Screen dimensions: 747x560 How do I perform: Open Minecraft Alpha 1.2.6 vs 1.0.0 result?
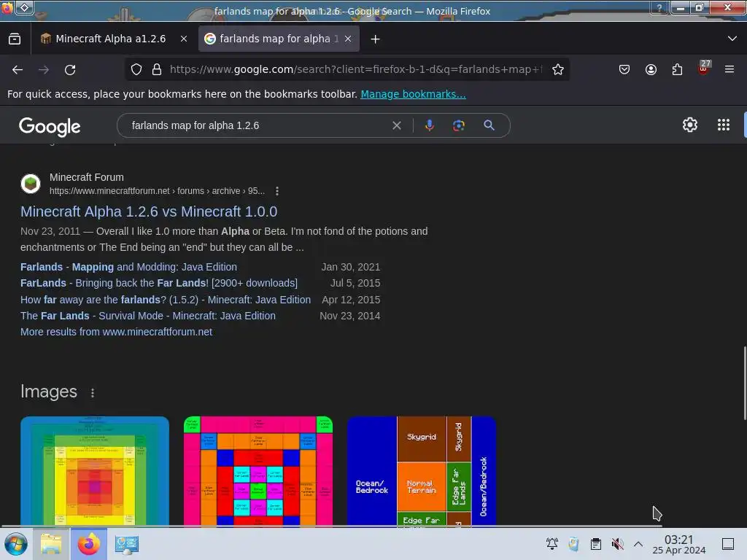pos(149,211)
